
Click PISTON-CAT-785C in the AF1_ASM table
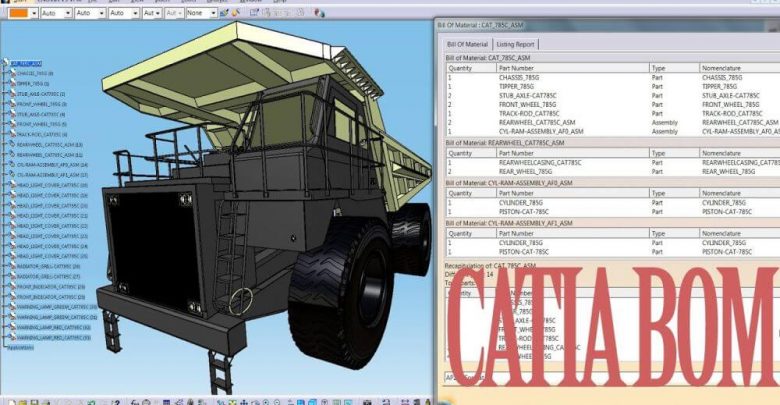click(x=524, y=252)
